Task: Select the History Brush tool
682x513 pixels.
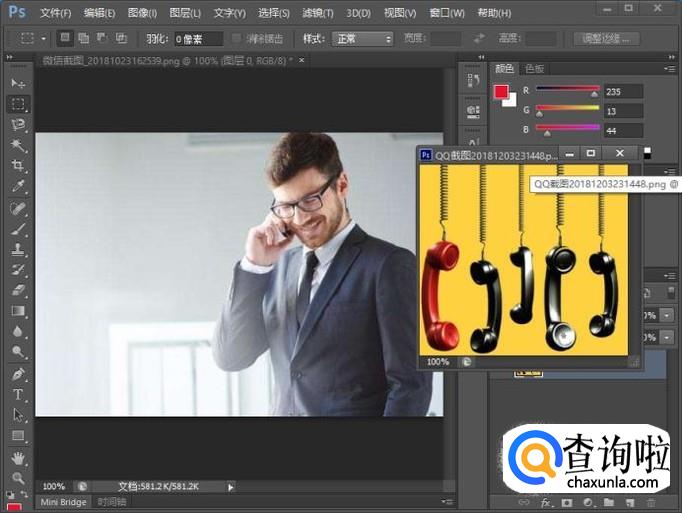Action: [x=18, y=269]
